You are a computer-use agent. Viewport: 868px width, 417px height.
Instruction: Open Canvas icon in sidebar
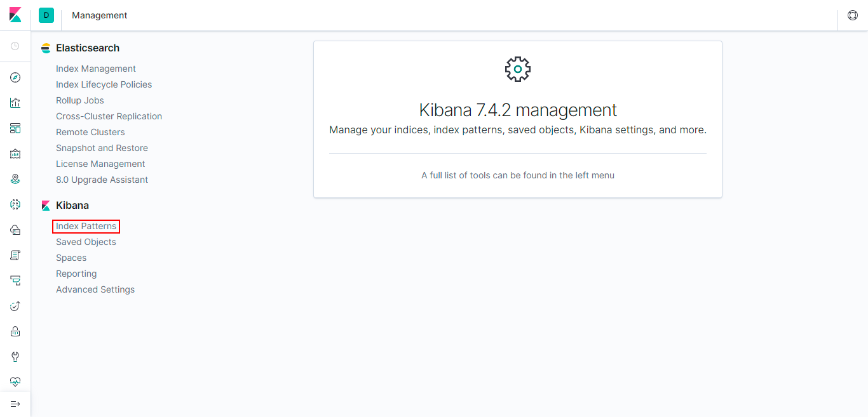point(15,154)
